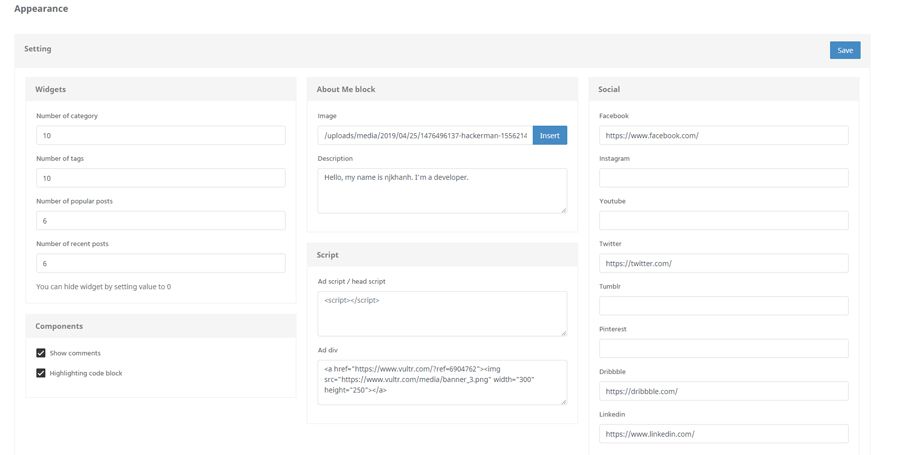The width and height of the screenshot is (900, 455).
Task: Toggle the Highlighting code block checkbox
Action: pyautogui.click(x=41, y=373)
